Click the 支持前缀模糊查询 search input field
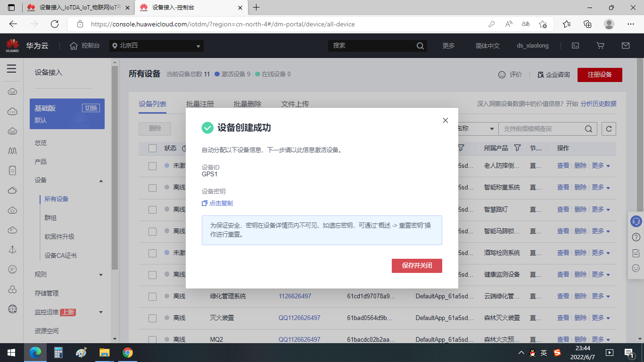Viewport: 644px width, 362px height. pyautogui.click(x=541, y=129)
